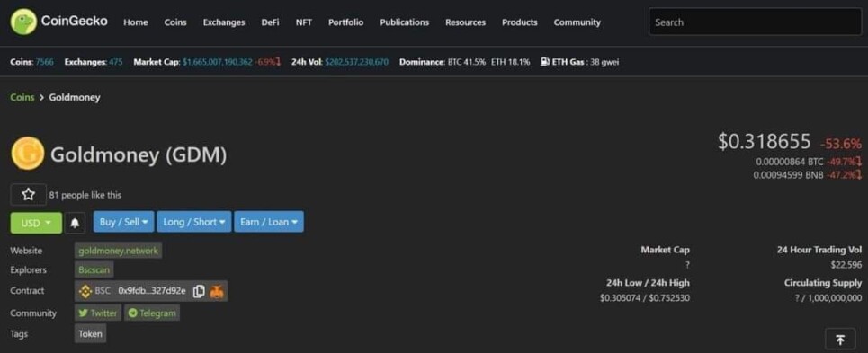The image size is (868, 353).
Task: Click the BTC 41.5% dominance text
Action: [466, 62]
